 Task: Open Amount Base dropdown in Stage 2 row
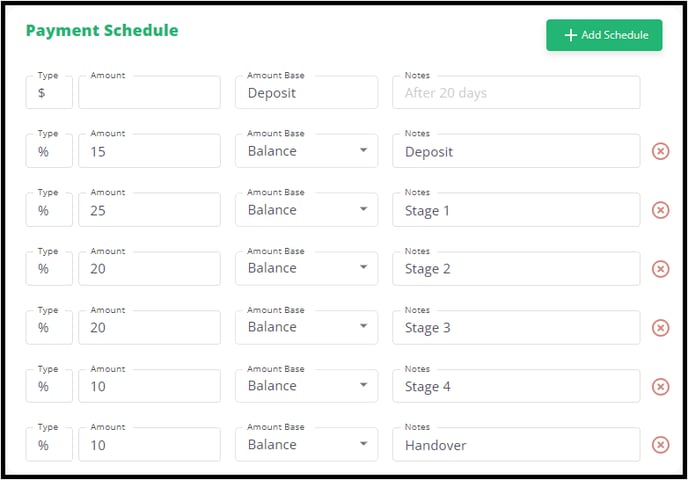coord(306,269)
